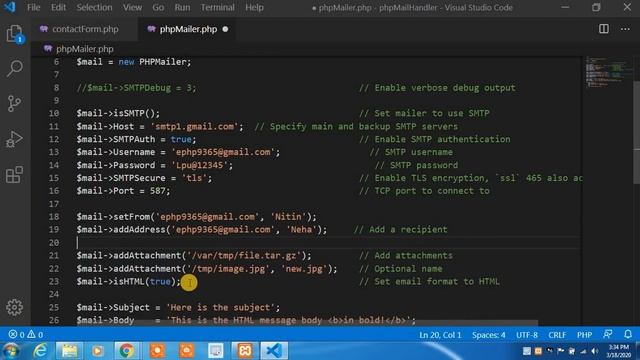
Task: Open the Run and Debug view
Action: (x=15, y=139)
